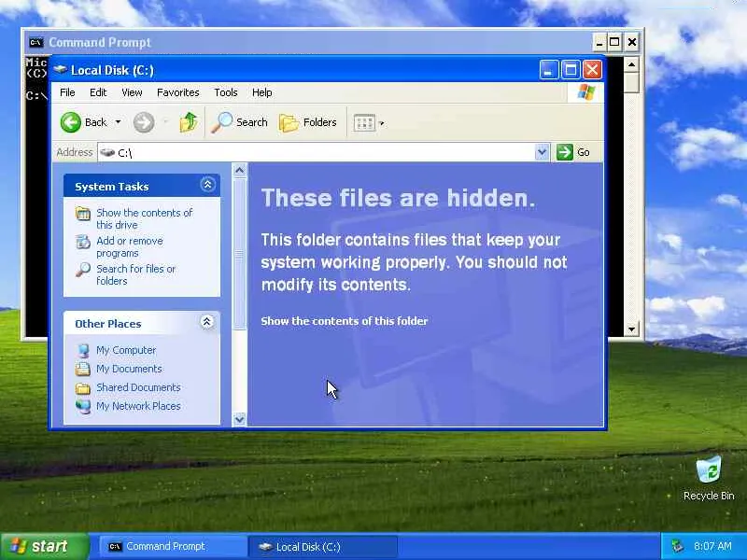Click the Windows flag logo in menu bar
The image size is (747, 560).
(585, 92)
